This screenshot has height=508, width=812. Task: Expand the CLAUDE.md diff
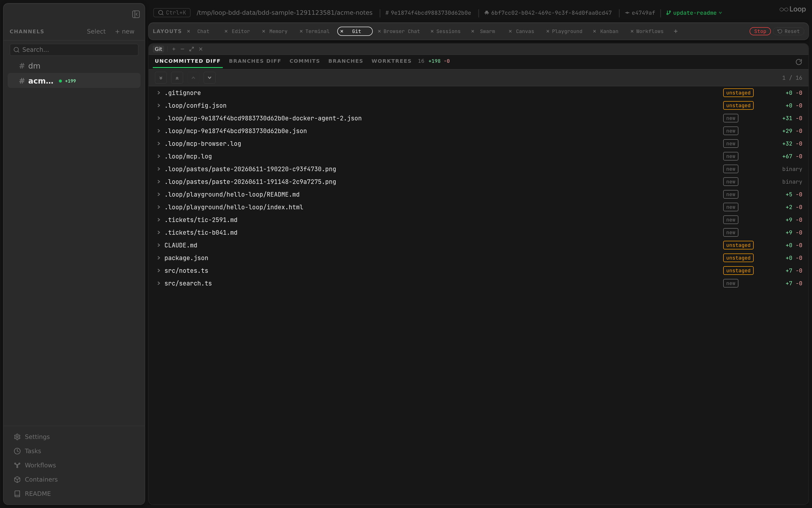(159, 245)
